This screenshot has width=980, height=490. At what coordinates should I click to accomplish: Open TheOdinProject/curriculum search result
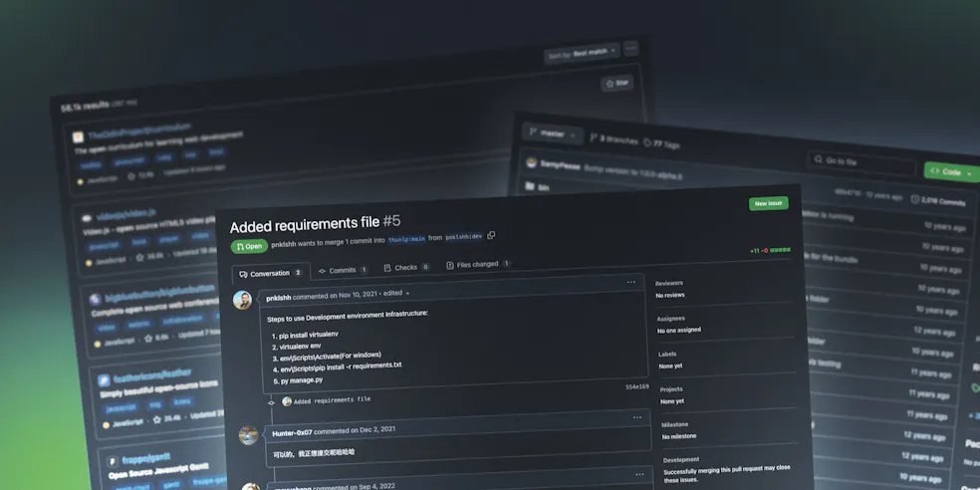[138, 131]
